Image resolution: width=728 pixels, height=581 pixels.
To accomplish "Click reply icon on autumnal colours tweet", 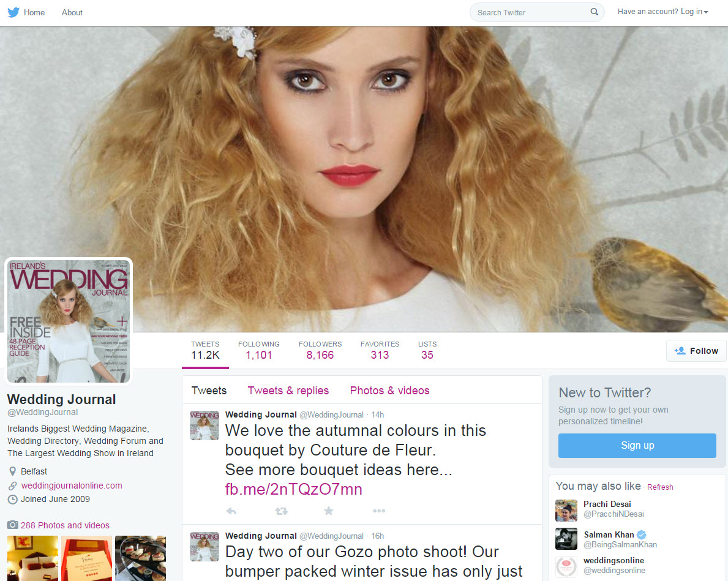I will (231, 511).
